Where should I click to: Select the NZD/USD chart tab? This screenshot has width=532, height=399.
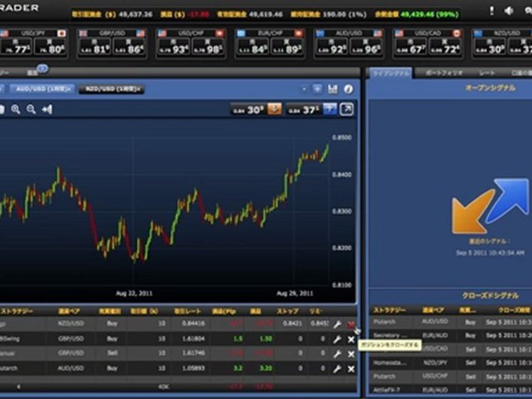(x=111, y=89)
